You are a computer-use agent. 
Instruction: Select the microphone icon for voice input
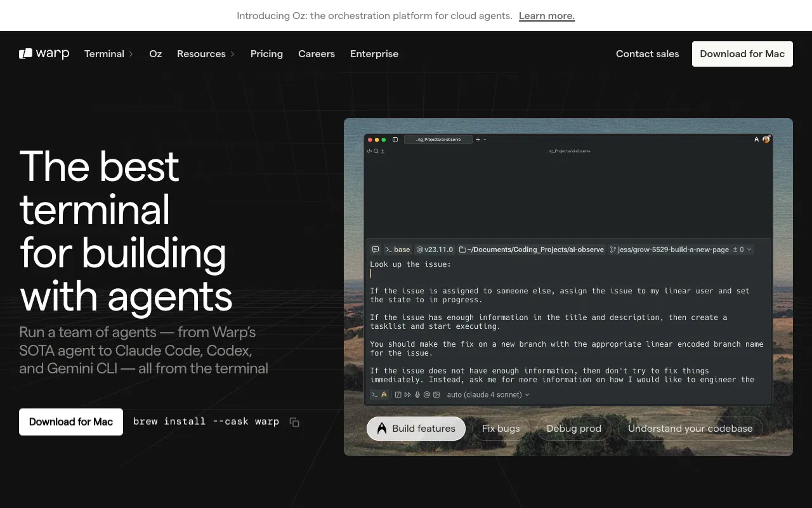[417, 394]
